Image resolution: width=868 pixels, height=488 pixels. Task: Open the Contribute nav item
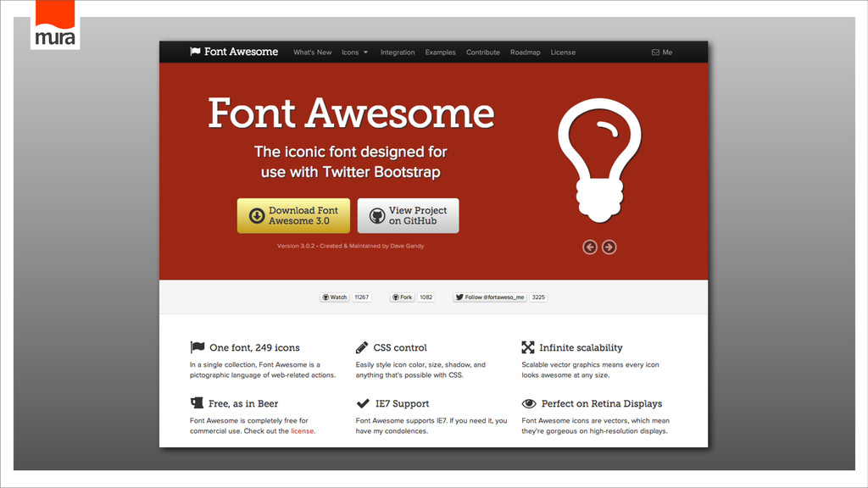click(482, 52)
